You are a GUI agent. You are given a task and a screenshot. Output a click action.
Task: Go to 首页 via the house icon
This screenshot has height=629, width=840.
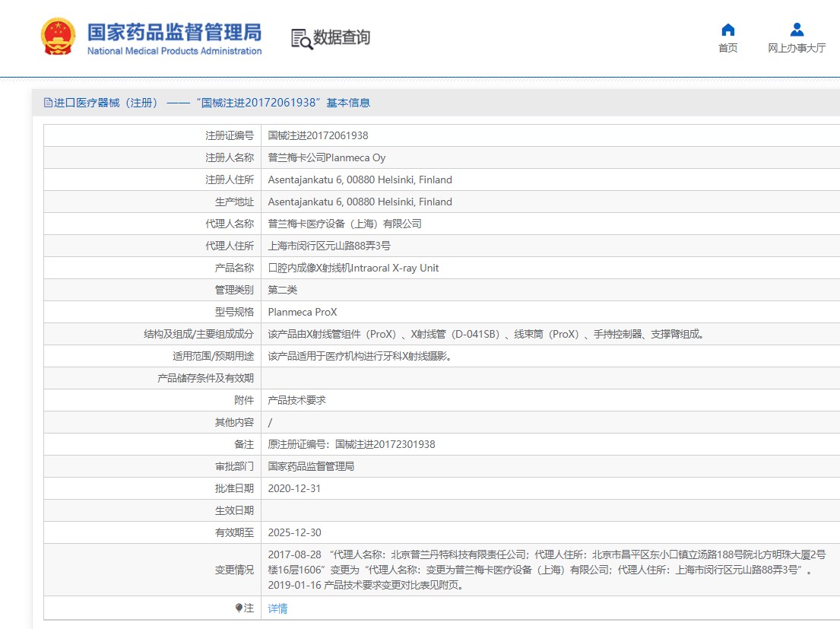727,30
